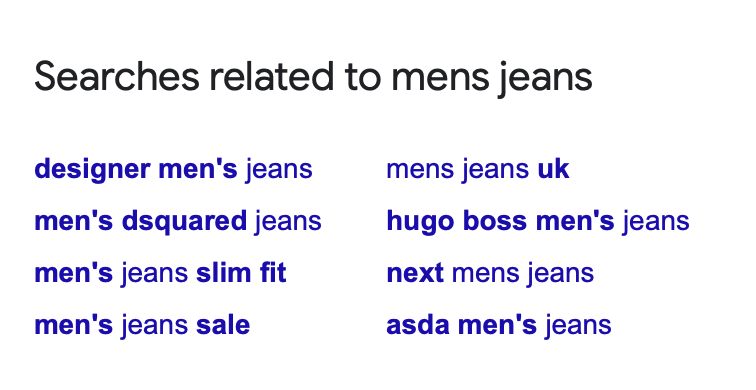The height and width of the screenshot is (390, 756).
Task: Open the next mens jeans suggestion
Action: coord(490,273)
